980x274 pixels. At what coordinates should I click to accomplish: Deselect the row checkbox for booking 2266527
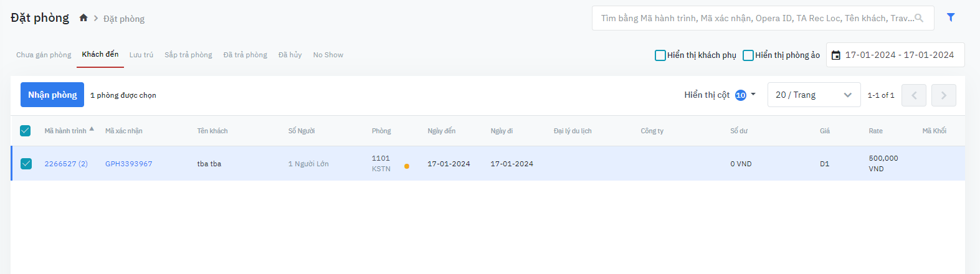[26, 164]
